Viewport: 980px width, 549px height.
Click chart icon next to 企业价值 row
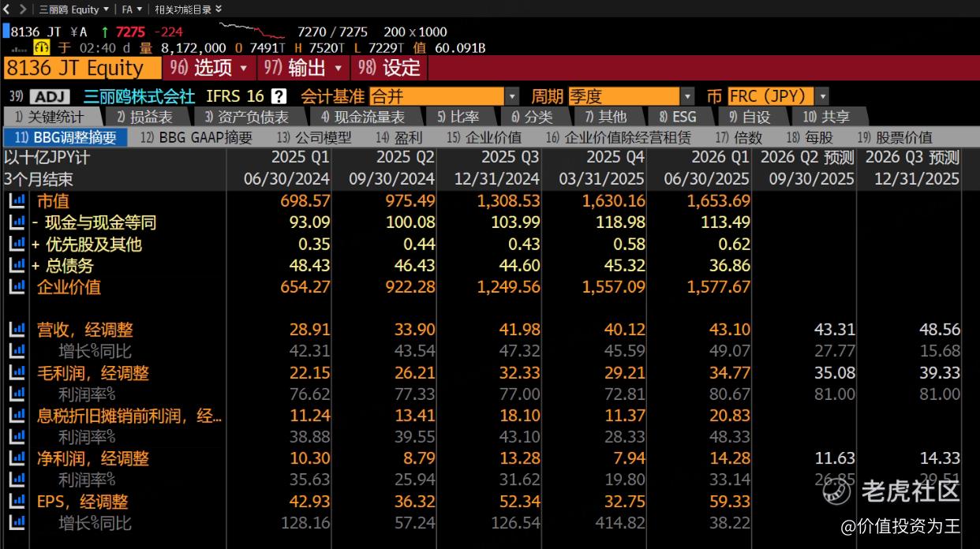click(x=17, y=287)
